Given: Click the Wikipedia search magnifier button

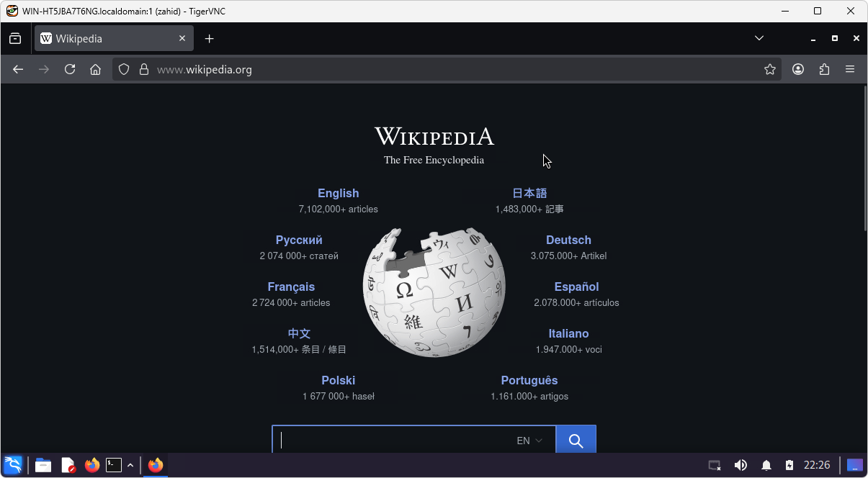Looking at the screenshot, I should 575,439.
